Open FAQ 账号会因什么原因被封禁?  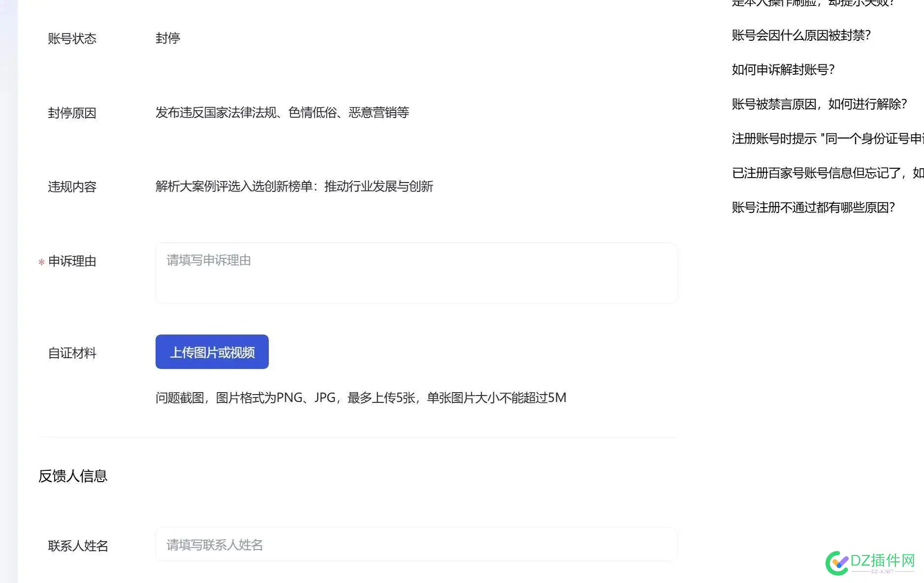(801, 35)
